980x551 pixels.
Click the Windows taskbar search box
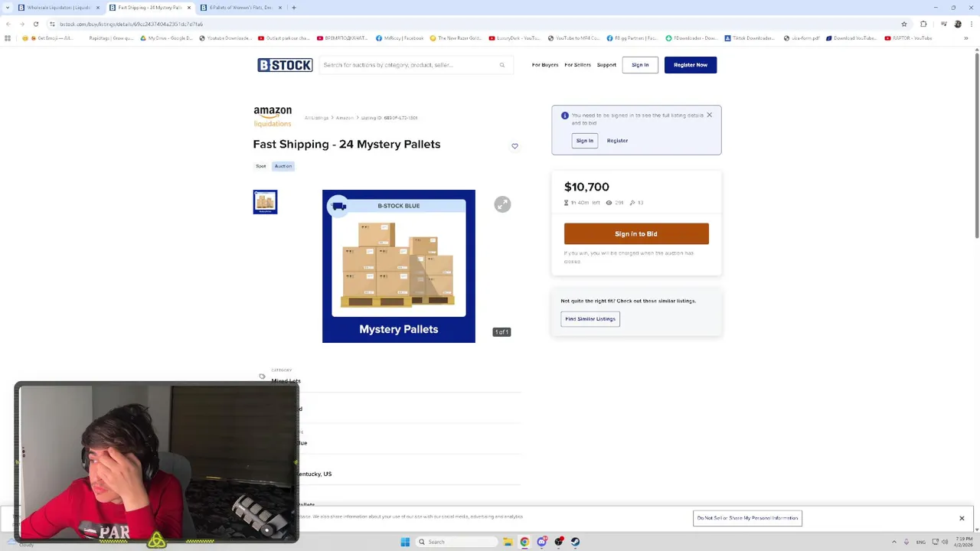coord(456,542)
